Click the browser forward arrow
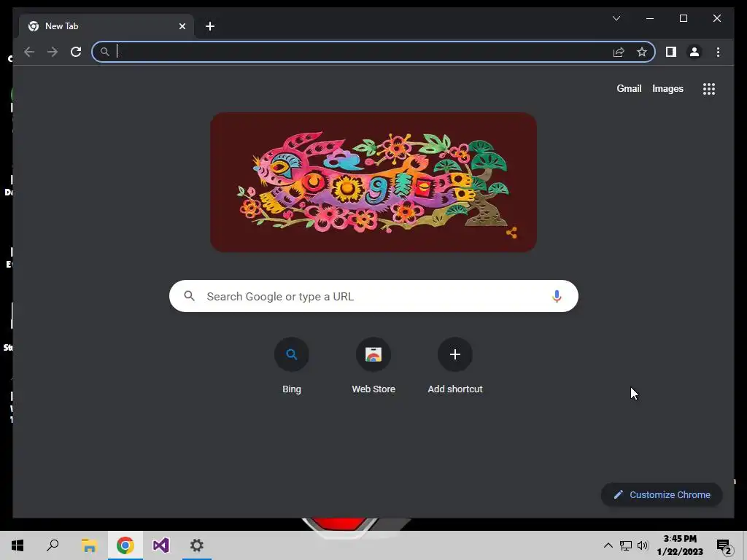747x560 pixels. pos(53,52)
